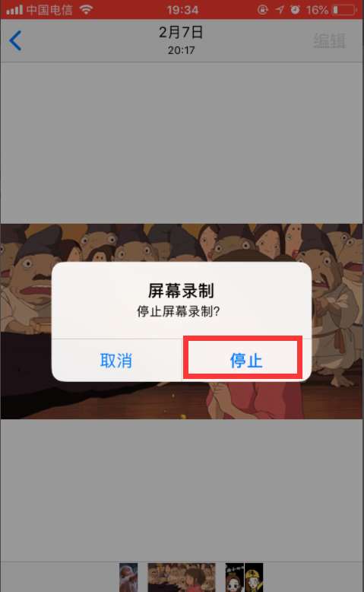Screen dimensions: 364x592
Task: Tap the Wi-Fi icon in status bar
Action: (x=87, y=9)
